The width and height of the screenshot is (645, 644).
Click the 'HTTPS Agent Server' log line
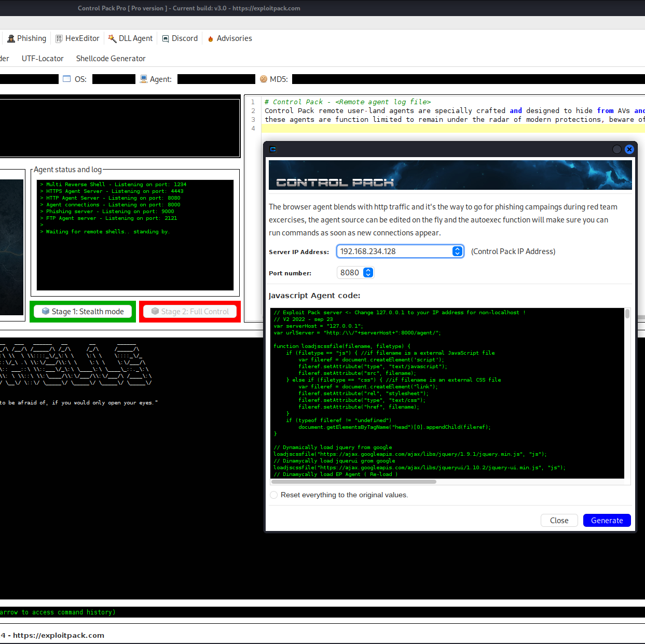tap(112, 191)
